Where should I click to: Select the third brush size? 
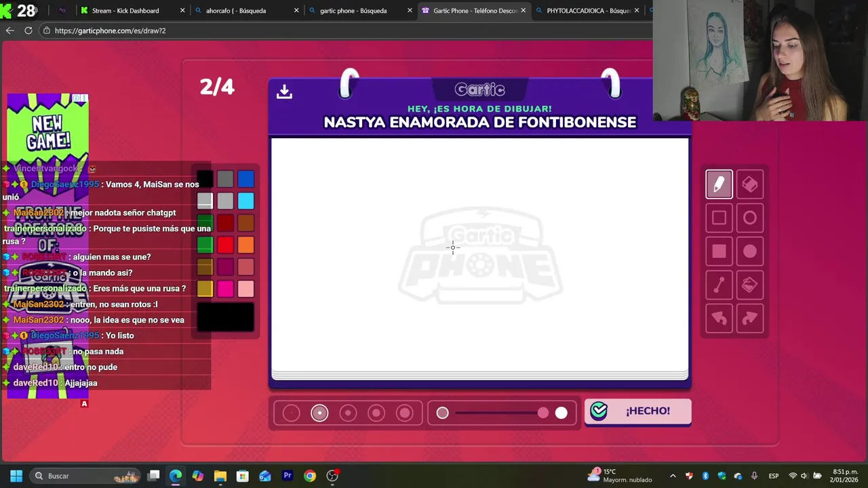point(348,413)
